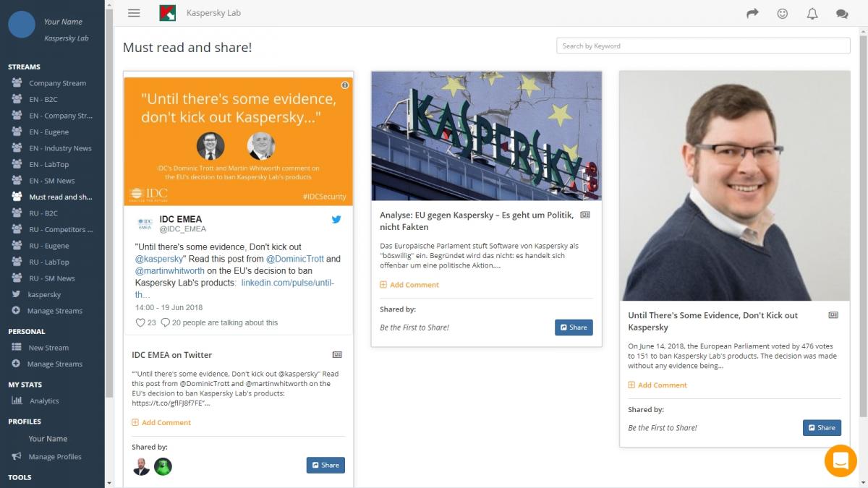868x488 pixels.
Task: Click the share arrow icon in header
Action: [752, 13]
